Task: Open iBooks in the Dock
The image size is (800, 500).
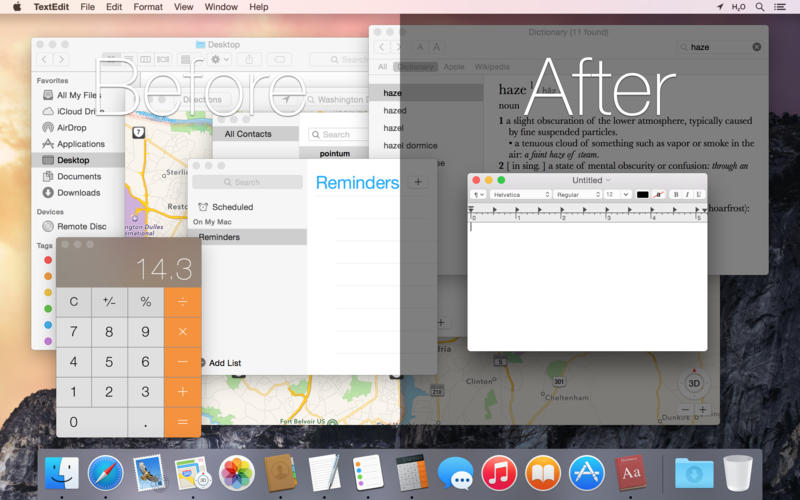Action: point(543,472)
